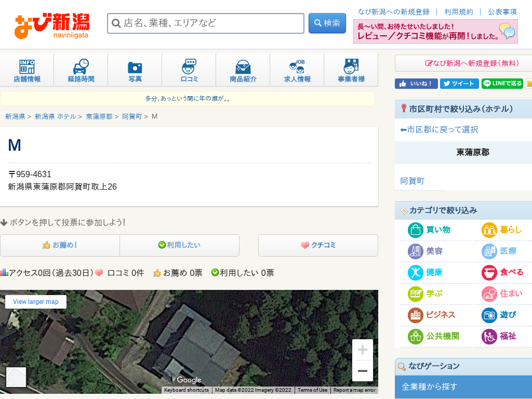
Task: Click the 東蒲原郡 sidebar heading
Action: [x=473, y=153]
